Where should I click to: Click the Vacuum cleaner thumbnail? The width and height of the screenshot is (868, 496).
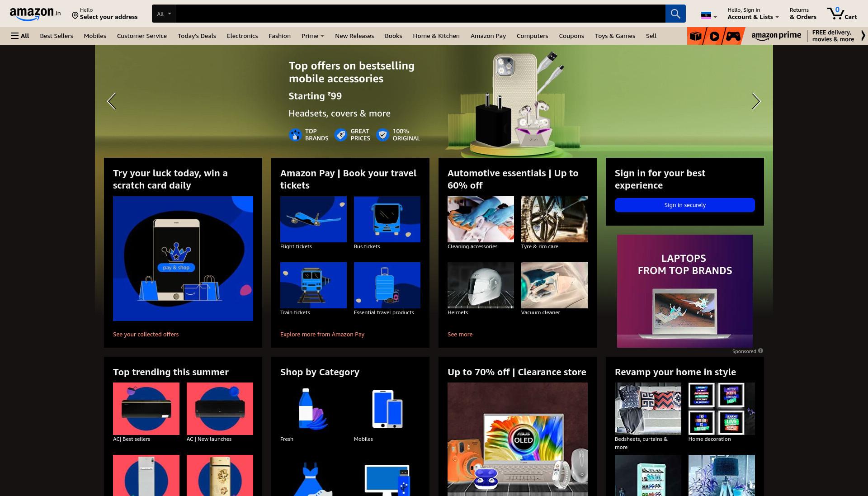tap(554, 285)
